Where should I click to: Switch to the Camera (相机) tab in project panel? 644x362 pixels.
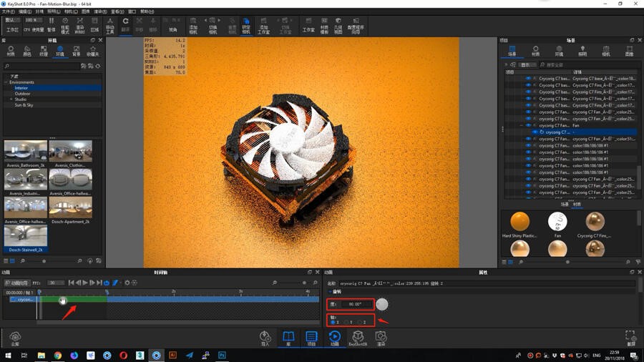coord(606,51)
